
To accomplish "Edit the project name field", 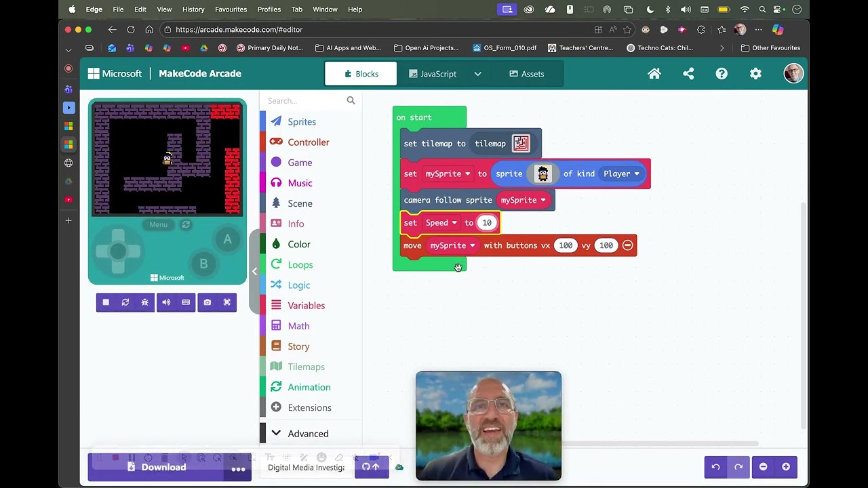I will pyautogui.click(x=306, y=467).
